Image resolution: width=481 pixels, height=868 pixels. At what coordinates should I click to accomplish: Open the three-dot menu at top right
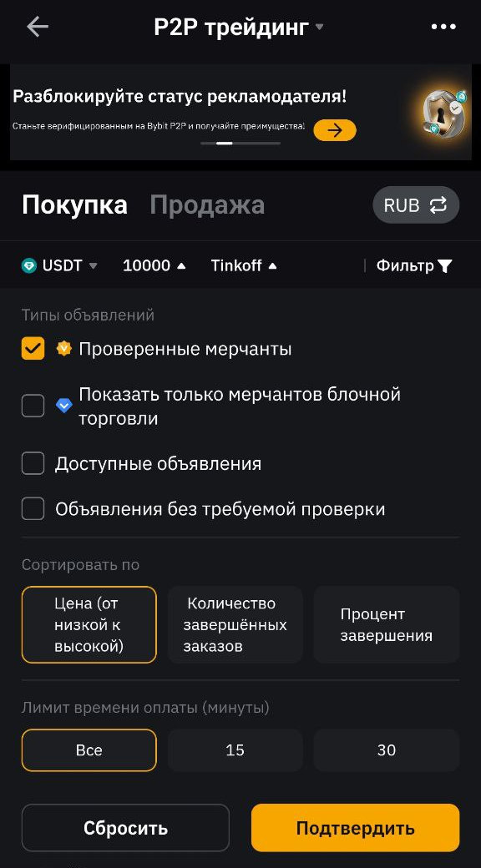point(443,26)
